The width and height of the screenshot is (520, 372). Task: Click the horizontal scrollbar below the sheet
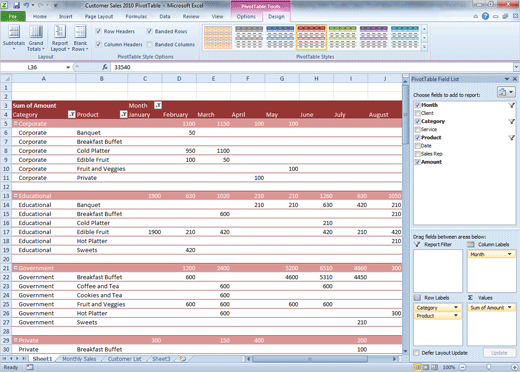309,359
